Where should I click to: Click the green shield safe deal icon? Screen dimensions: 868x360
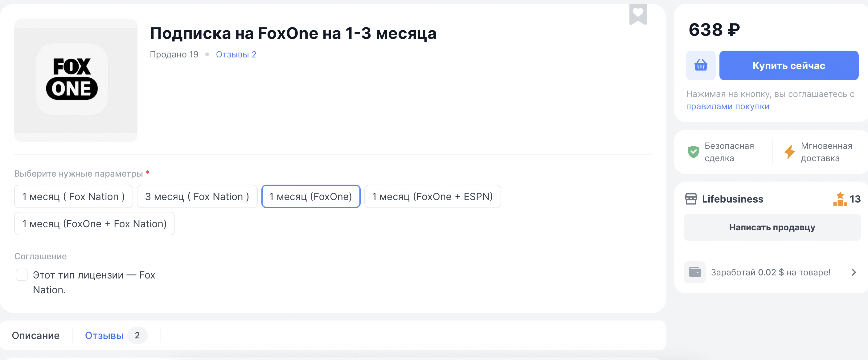point(693,152)
